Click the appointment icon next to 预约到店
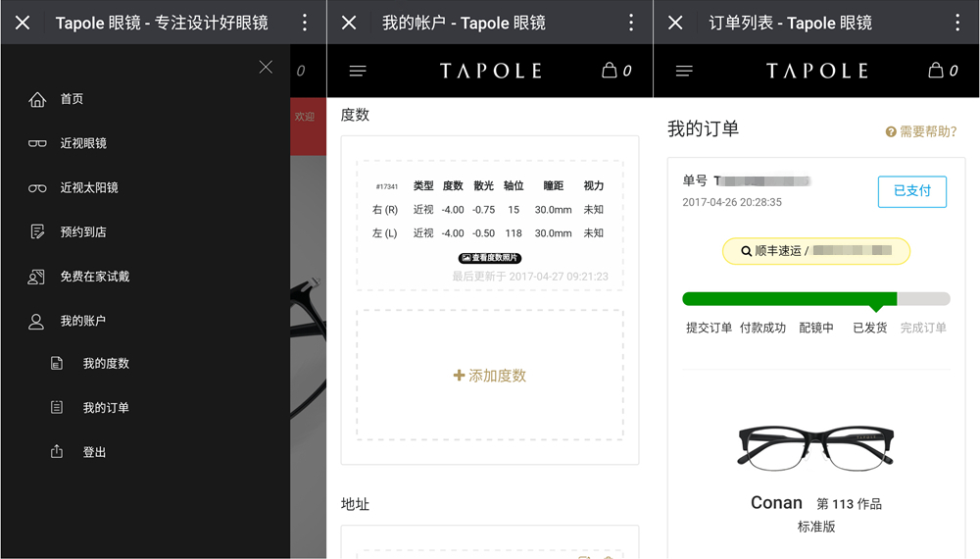980x559 pixels. 37,232
